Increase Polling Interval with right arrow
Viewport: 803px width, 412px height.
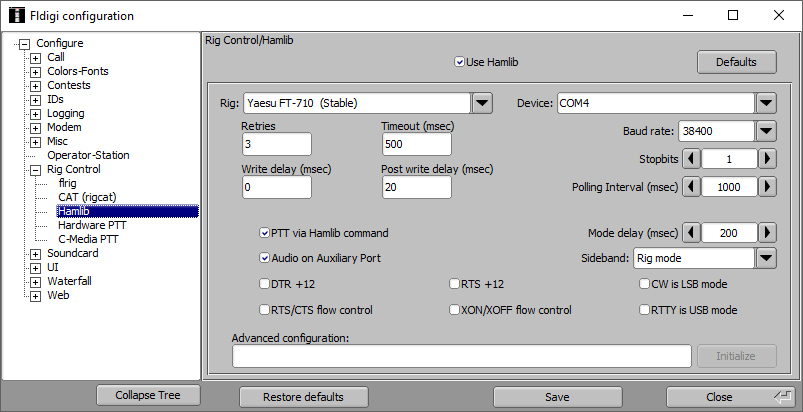click(767, 187)
